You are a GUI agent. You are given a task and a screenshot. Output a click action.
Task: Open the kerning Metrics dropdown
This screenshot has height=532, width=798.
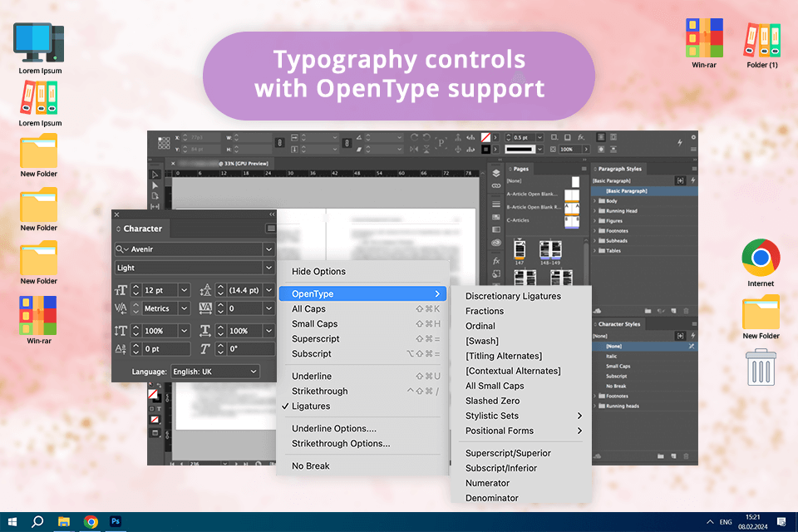pyautogui.click(x=185, y=308)
